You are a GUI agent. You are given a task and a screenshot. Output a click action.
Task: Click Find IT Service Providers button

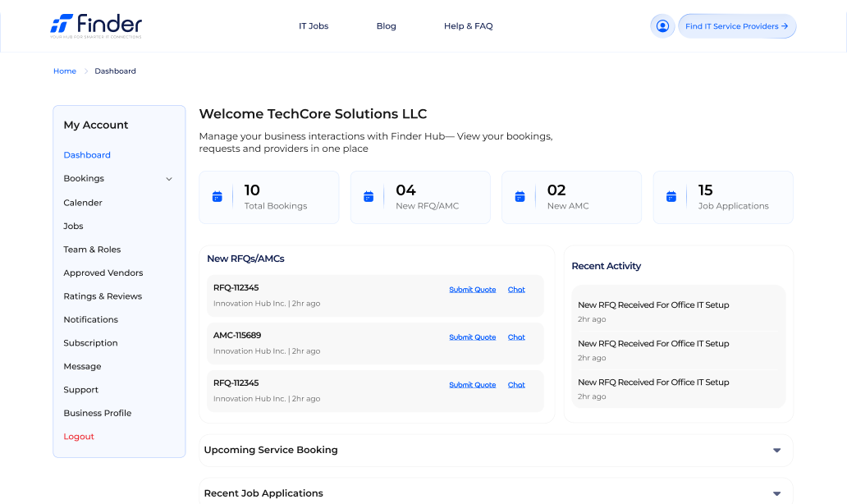[x=737, y=26]
